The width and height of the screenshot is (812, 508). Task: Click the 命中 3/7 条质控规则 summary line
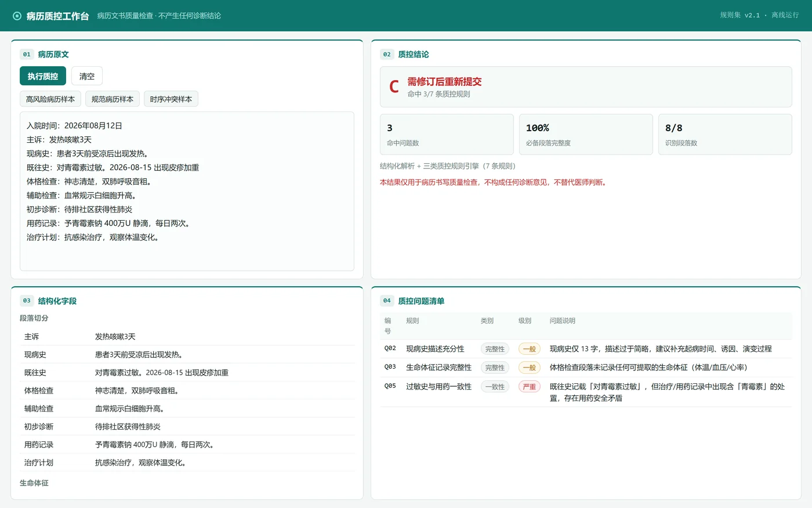438,94
